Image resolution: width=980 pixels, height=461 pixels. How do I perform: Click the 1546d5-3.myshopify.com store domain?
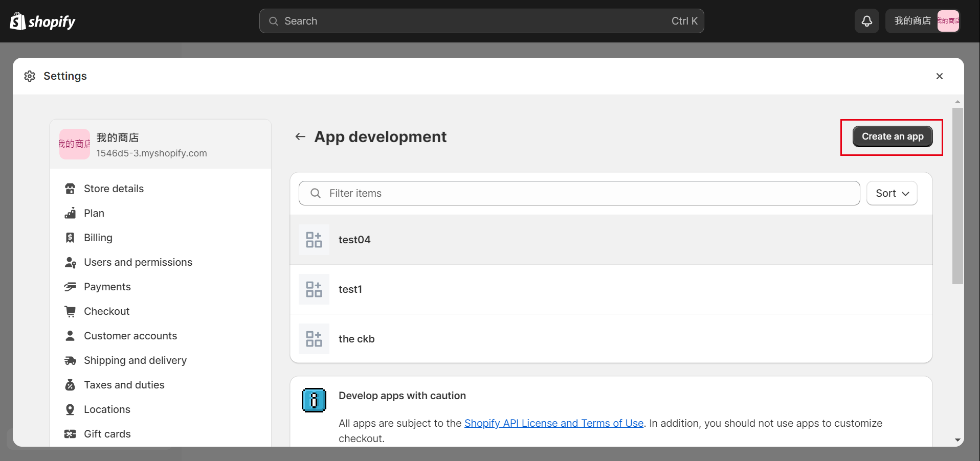coord(151,153)
